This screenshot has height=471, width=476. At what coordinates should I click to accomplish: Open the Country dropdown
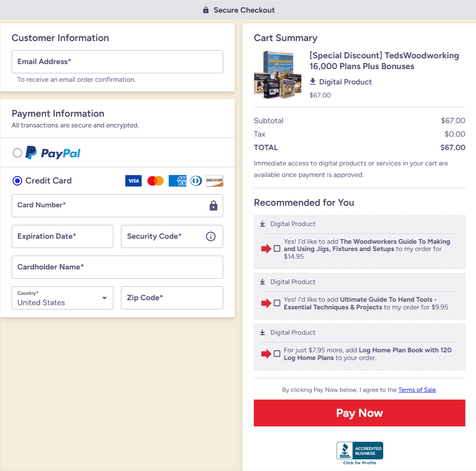pyautogui.click(x=104, y=297)
